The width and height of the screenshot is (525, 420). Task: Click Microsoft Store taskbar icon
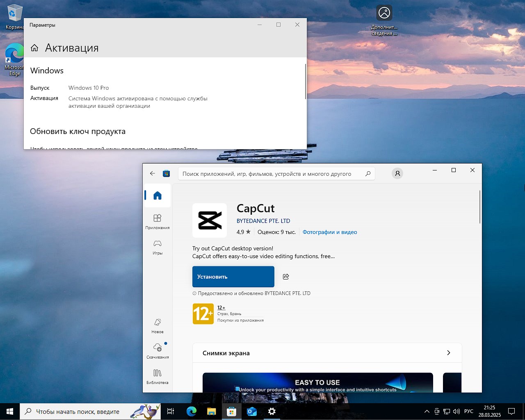232,411
